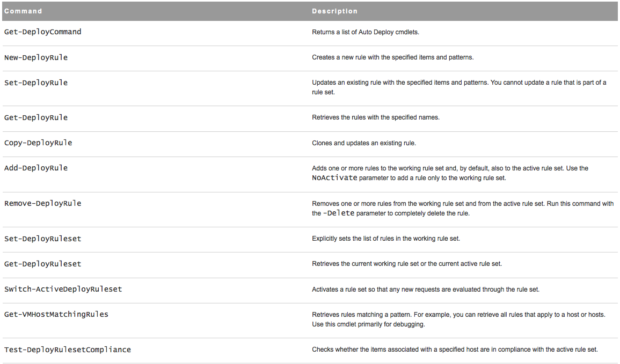
Task: Click the Set-DeployRuleset command text
Action: click(43, 239)
